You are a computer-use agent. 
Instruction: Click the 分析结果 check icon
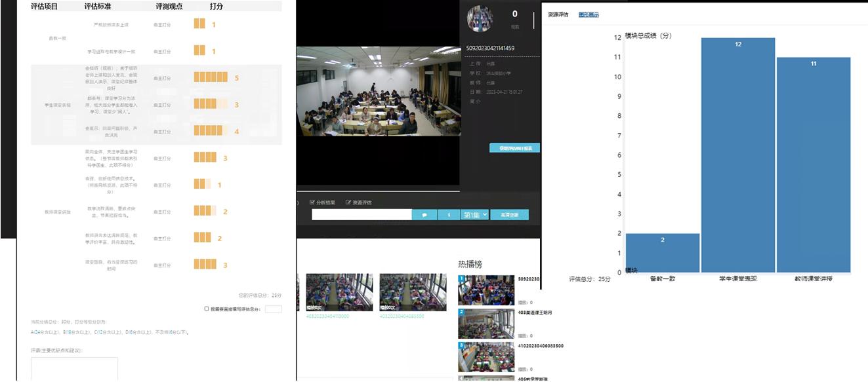tap(312, 202)
